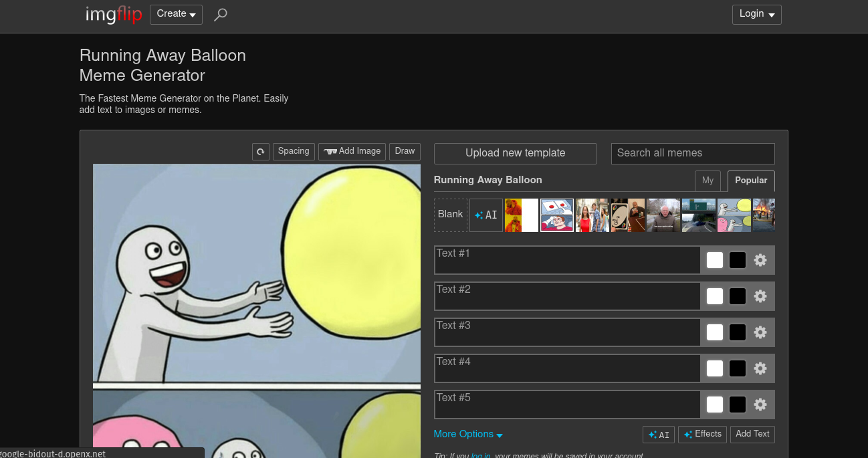Expand the Create menu in the navbar

click(x=176, y=13)
